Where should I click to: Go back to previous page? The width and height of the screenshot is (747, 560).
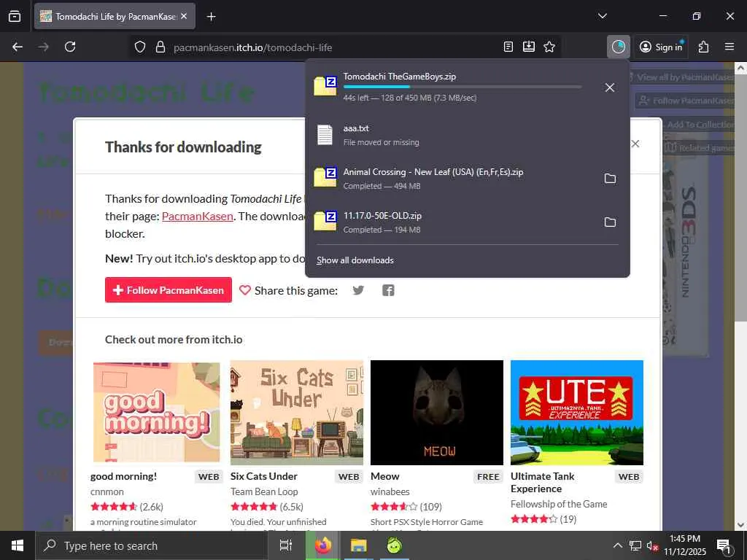pos(18,47)
